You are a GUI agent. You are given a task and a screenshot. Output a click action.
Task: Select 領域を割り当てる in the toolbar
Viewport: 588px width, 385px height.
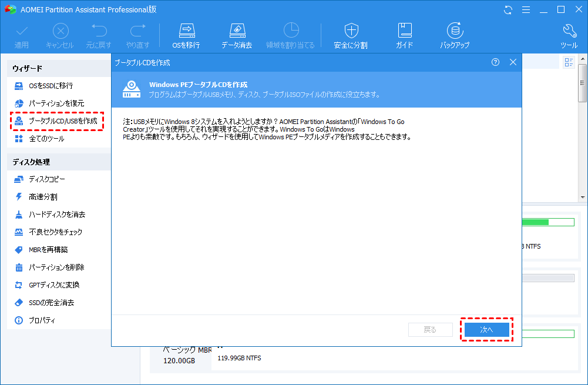pos(290,36)
